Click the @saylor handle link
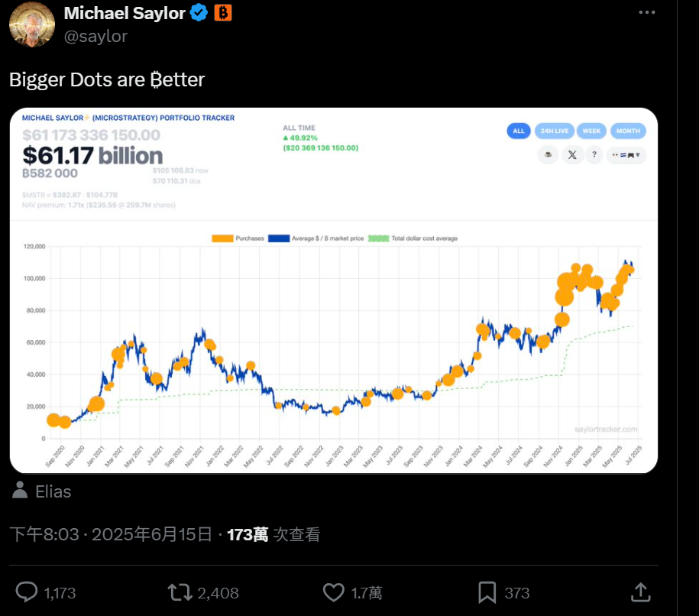Viewport: 699px width, 616px height. point(95,36)
